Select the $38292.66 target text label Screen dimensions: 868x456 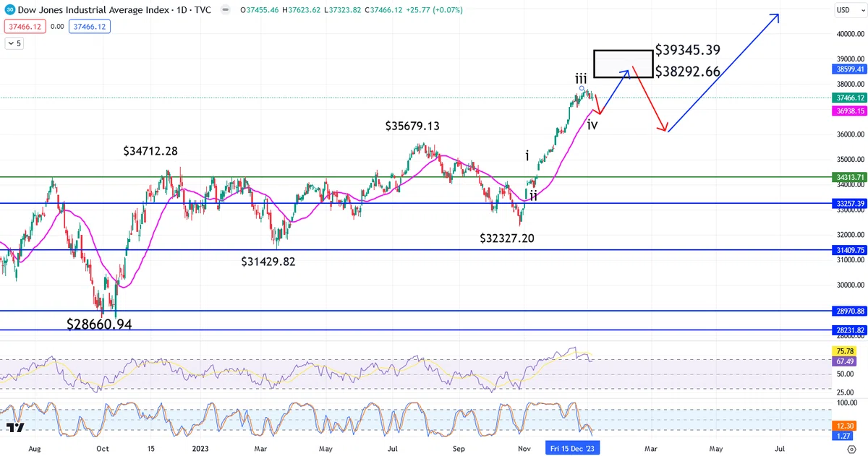[687, 72]
